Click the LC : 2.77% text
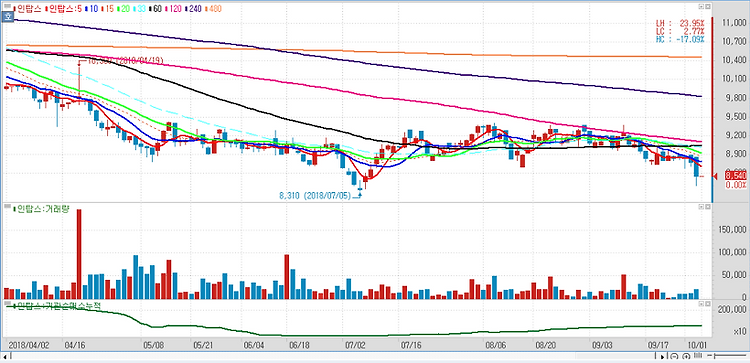 pyautogui.click(x=681, y=31)
